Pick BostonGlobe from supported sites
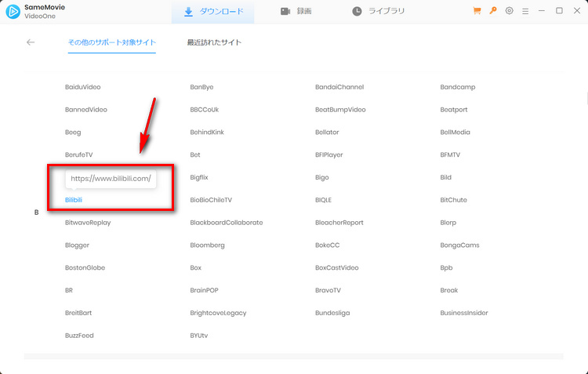This screenshot has width=588, height=374. tap(85, 267)
